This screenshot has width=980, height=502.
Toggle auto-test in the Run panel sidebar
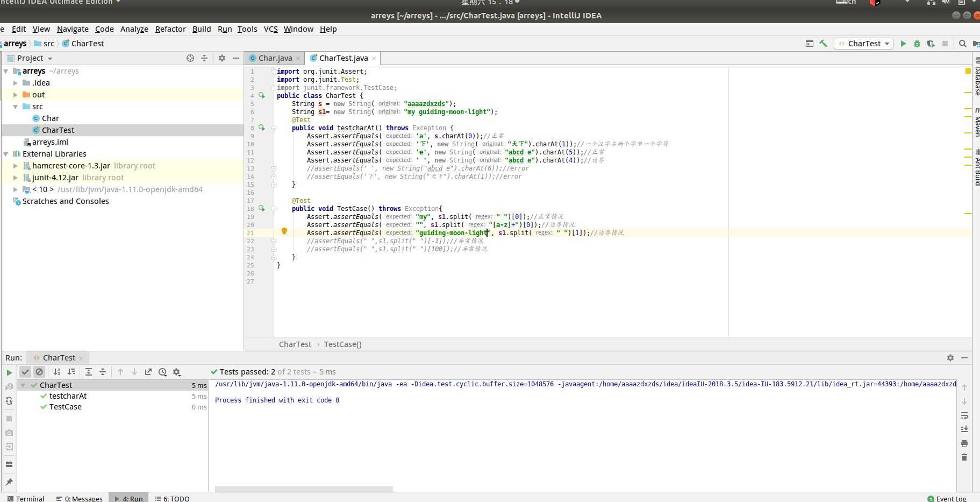point(9,401)
